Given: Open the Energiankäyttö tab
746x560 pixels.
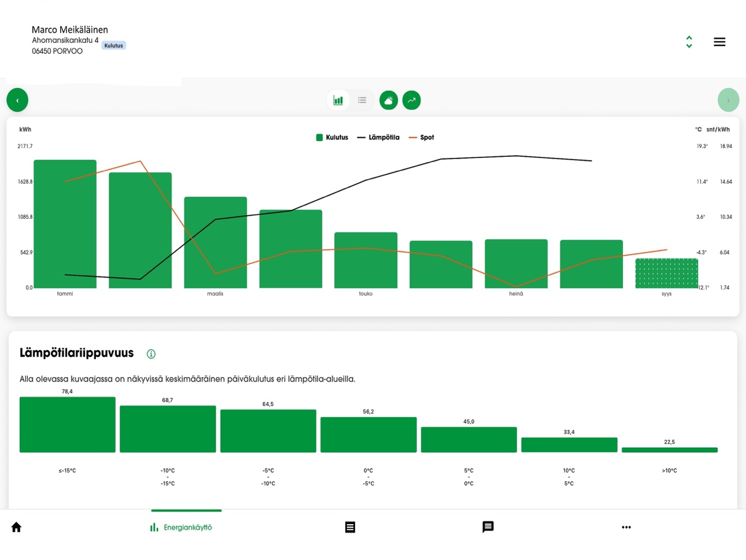Looking at the screenshot, I should (x=181, y=527).
